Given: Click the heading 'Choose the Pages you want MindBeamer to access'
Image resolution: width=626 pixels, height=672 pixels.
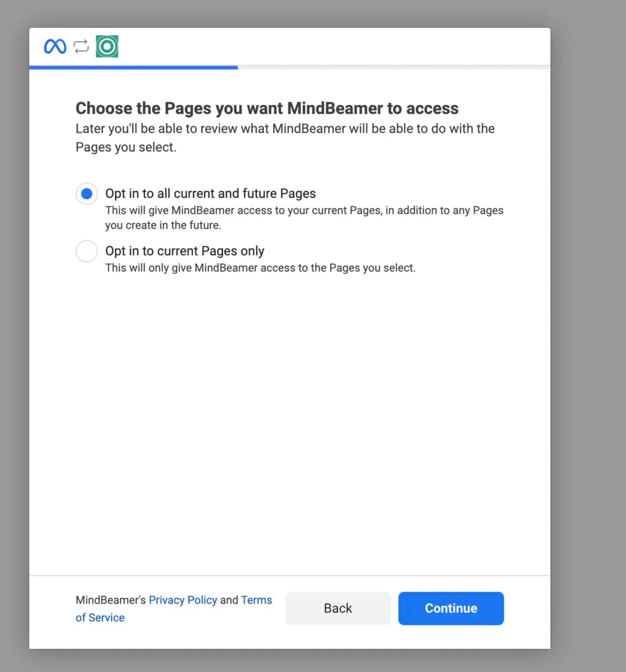Looking at the screenshot, I should [267, 109].
